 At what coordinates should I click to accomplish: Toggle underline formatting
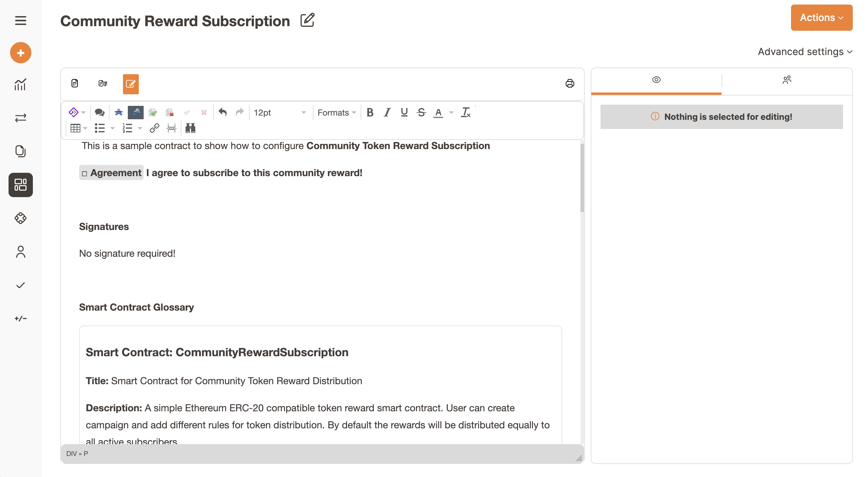tap(404, 112)
